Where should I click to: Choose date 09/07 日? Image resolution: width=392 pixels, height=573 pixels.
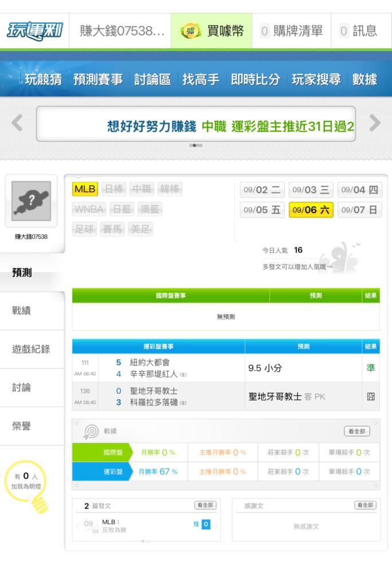pos(359,210)
